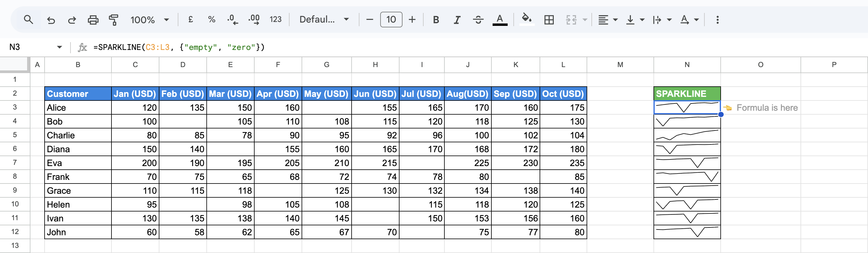The image size is (868, 253).
Task: Click the SPARKLINE formula in formula bar
Action: pos(179,47)
